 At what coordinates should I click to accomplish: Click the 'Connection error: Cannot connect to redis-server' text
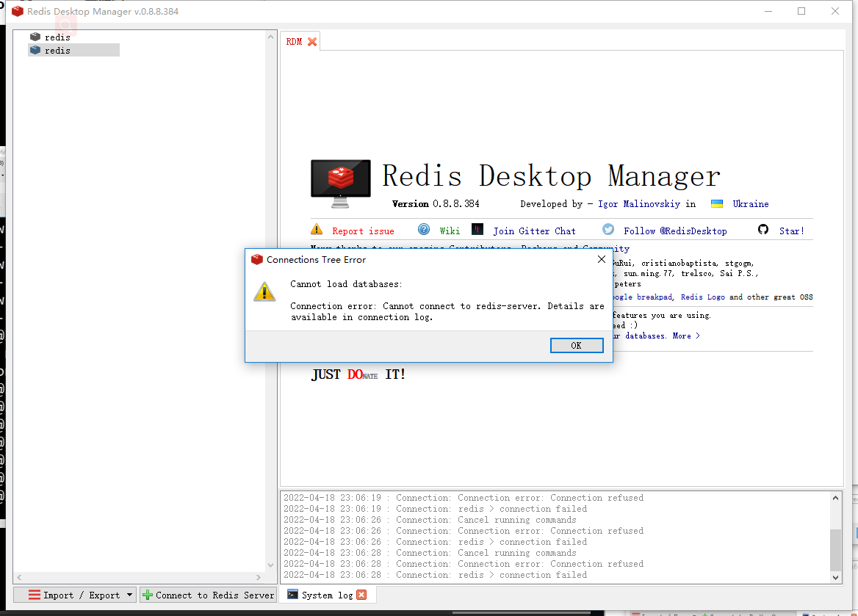click(415, 306)
